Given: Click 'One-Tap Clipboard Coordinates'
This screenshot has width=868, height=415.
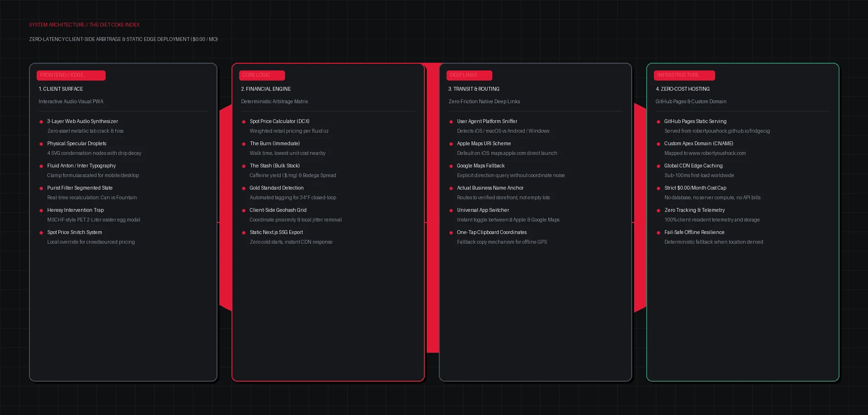Looking at the screenshot, I should click(492, 232).
